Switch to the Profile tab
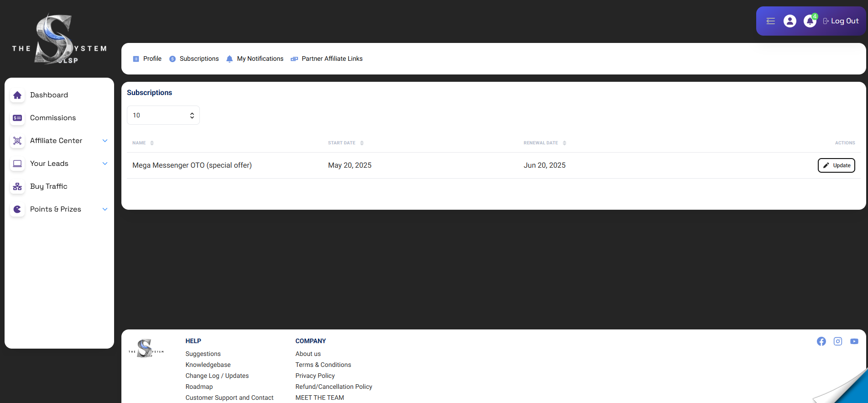The width and height of the screenshot is (868, 403). coord(147,58)
